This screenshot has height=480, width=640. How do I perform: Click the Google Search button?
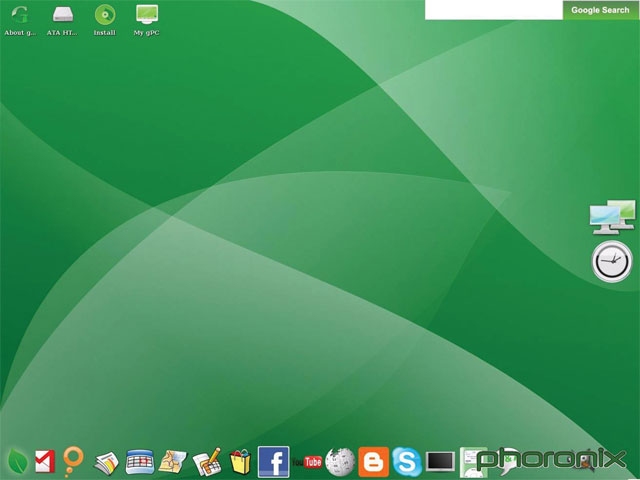(x=600, y=10)
